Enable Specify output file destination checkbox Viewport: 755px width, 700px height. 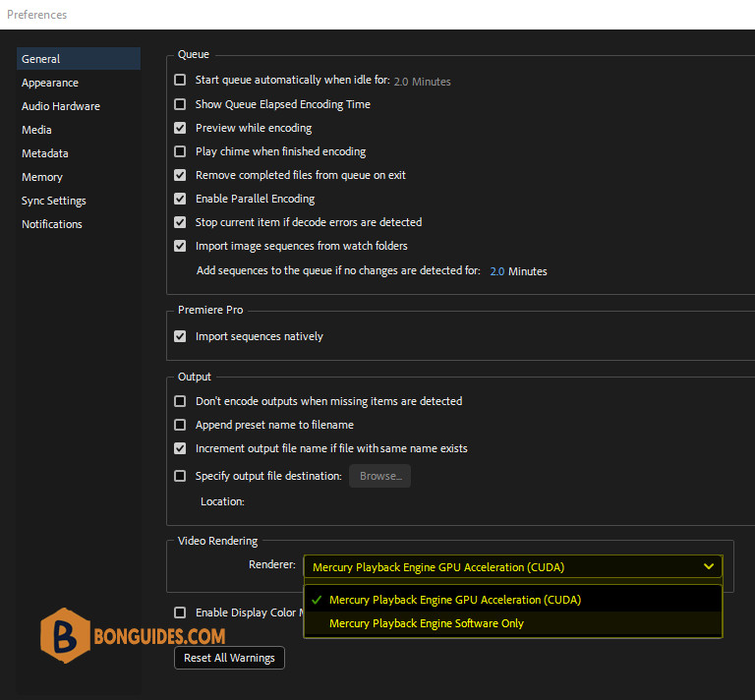[x=180, y=476]
